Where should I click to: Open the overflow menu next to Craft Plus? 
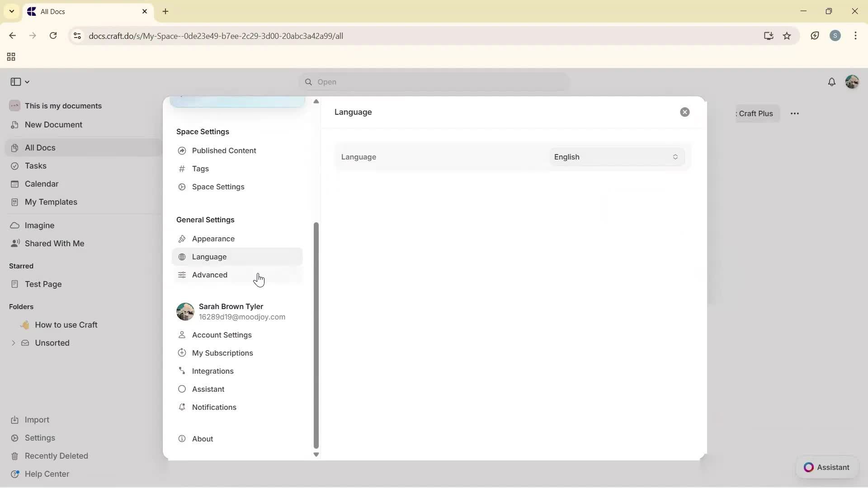795,113
